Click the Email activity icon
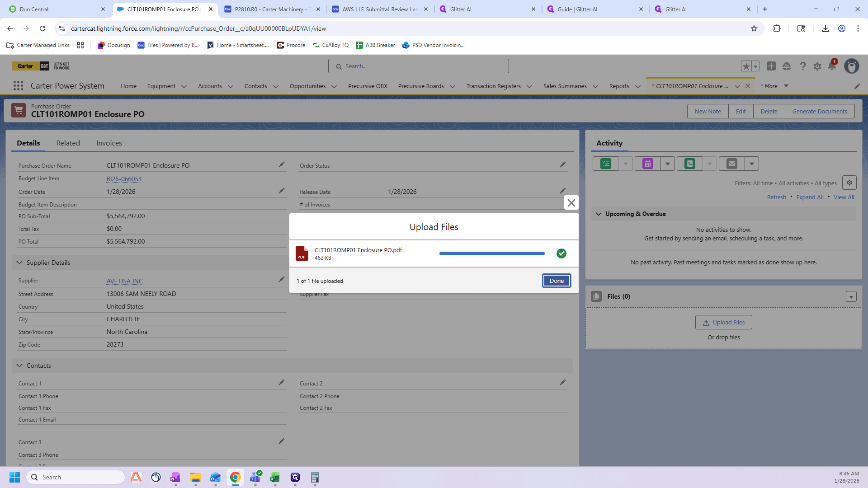This screenshot has width=868, height=488. [732, 164]
